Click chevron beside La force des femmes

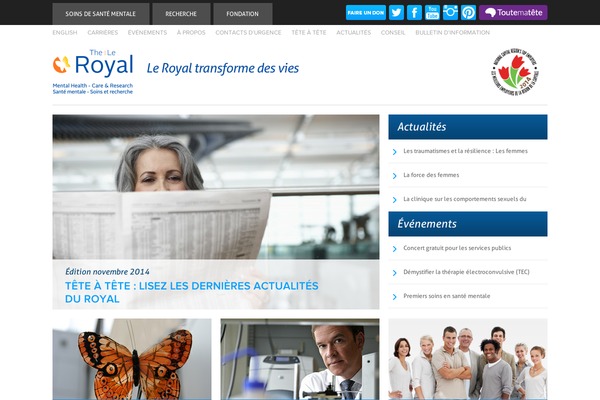click(x=395, y=176)
